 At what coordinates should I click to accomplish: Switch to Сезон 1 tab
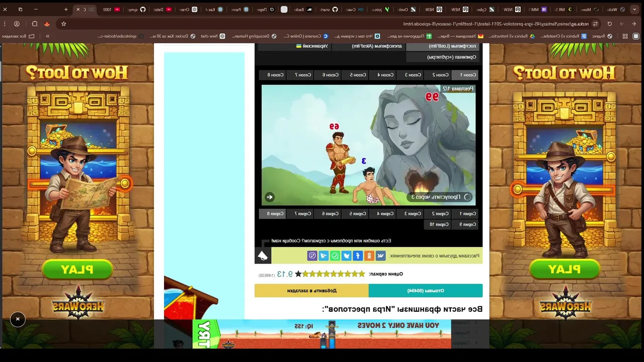click(x=465, y=75)
